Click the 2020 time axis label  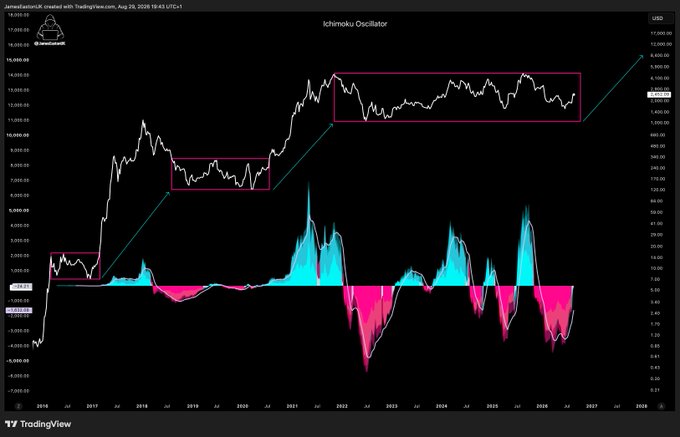[x=242, y=406]
